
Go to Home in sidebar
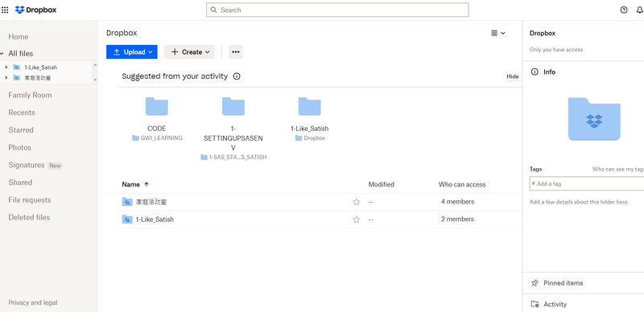(x=19, y=37)
